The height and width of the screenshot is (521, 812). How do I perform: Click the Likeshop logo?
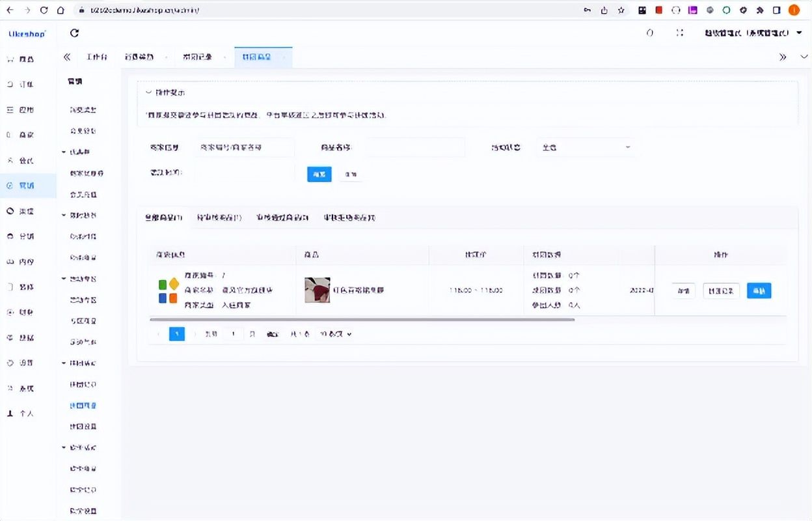pyautogui.click(x=27, y=33)
